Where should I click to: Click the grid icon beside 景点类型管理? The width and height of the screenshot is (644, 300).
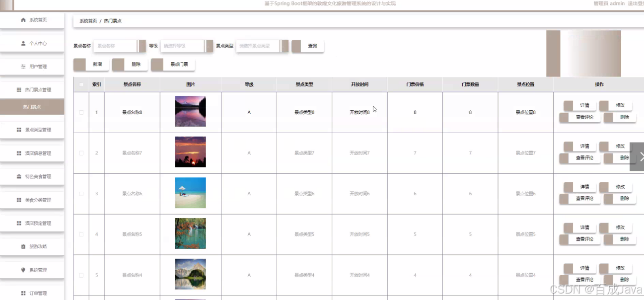pos(19,130)
